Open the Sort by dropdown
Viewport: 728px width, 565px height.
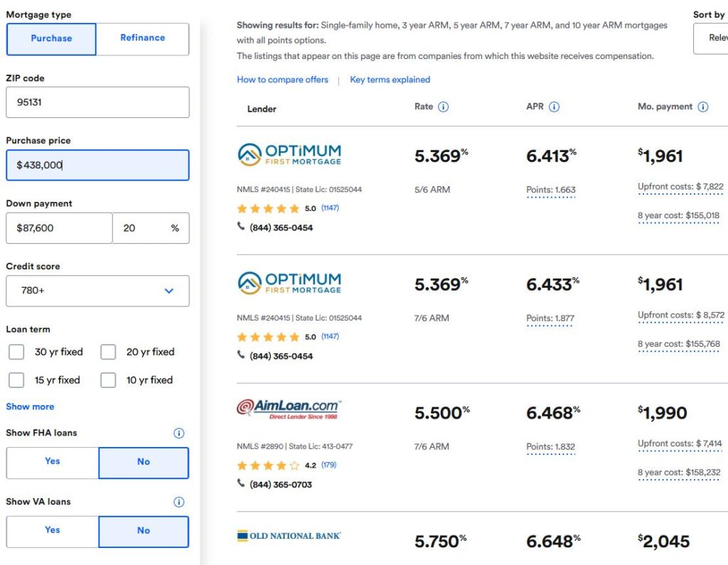(710, 38)
